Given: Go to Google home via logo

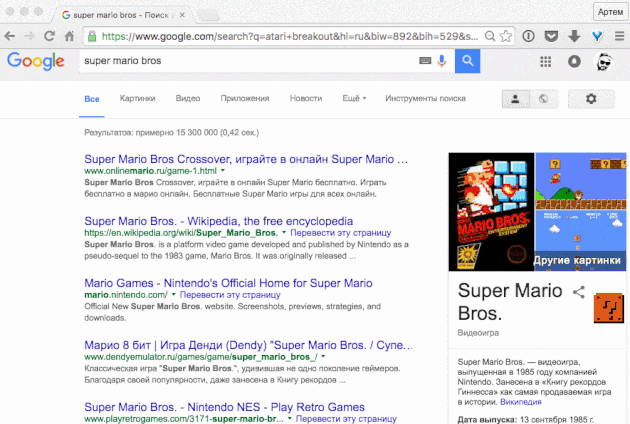Looking at the screenshot, I should click(36, 61).
